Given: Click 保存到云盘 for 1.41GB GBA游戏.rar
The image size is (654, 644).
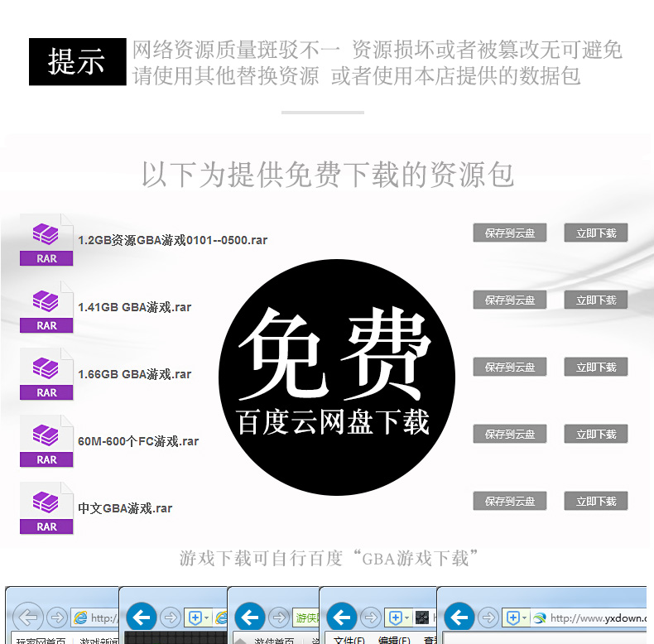Looking at the screenshot, I should pos(510,300).
